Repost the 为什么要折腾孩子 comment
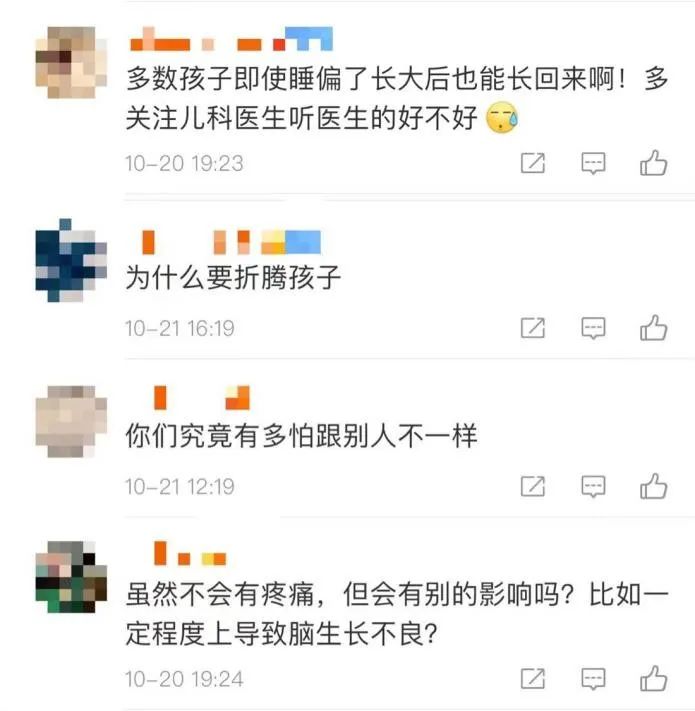 [533, 328]
